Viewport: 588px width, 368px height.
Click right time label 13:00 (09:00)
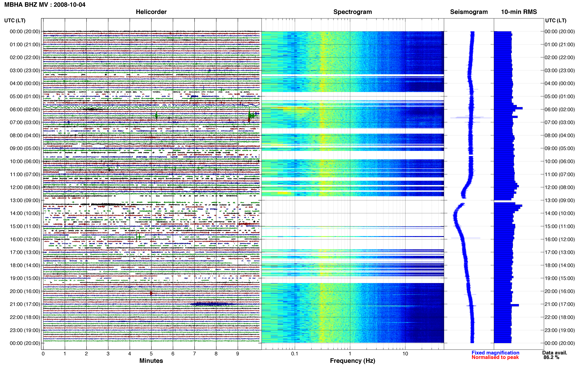[x=560, y=200]
